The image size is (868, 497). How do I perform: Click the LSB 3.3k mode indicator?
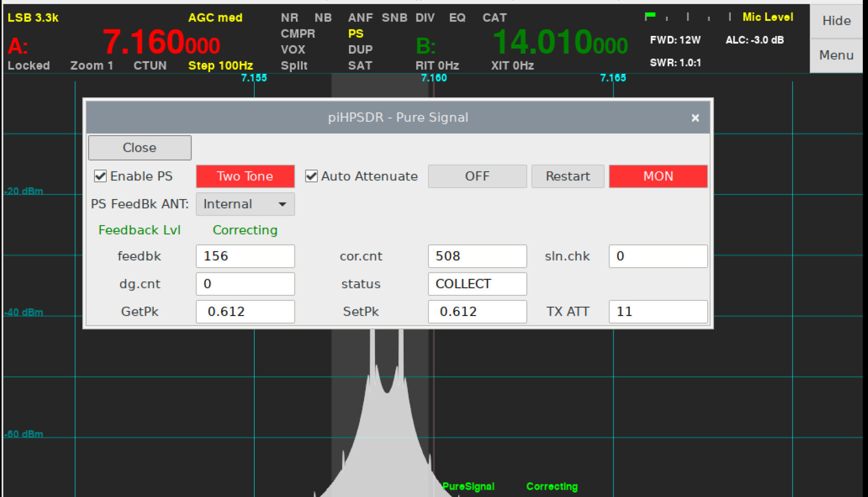click(33, 18)
